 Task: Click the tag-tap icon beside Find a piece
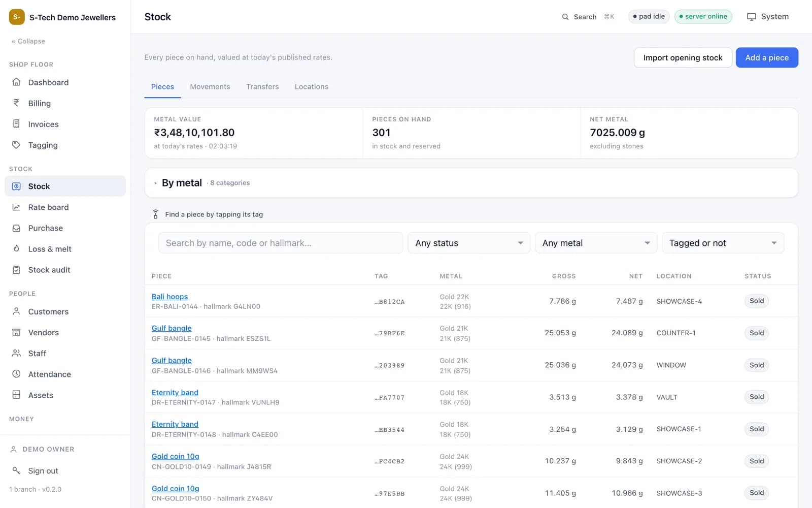[x=155, y=214]
